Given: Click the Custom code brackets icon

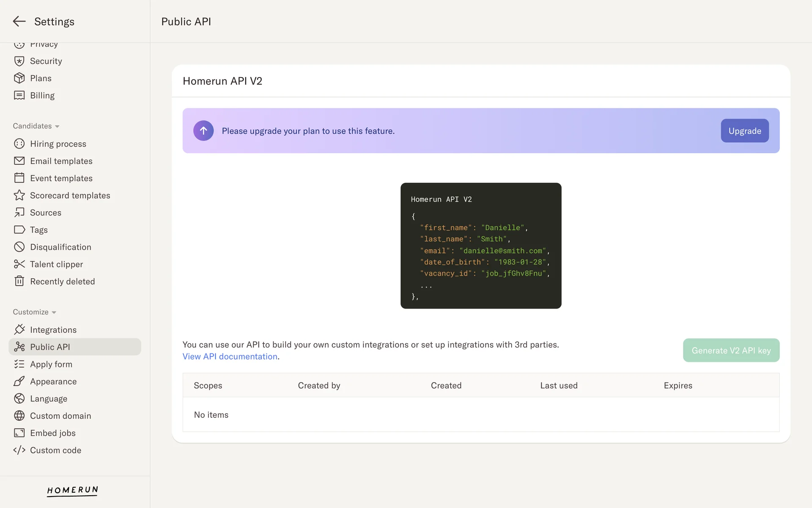Looking at the screenshot, I should (19, 450).
